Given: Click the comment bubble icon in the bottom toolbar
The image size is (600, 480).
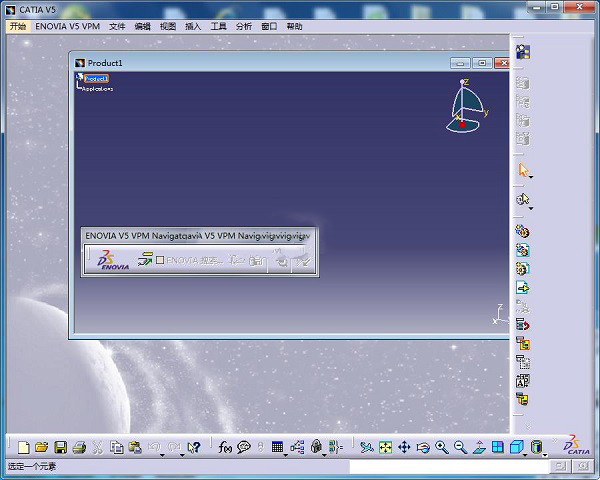Looking at the screenshot, I should coord(244,447).
